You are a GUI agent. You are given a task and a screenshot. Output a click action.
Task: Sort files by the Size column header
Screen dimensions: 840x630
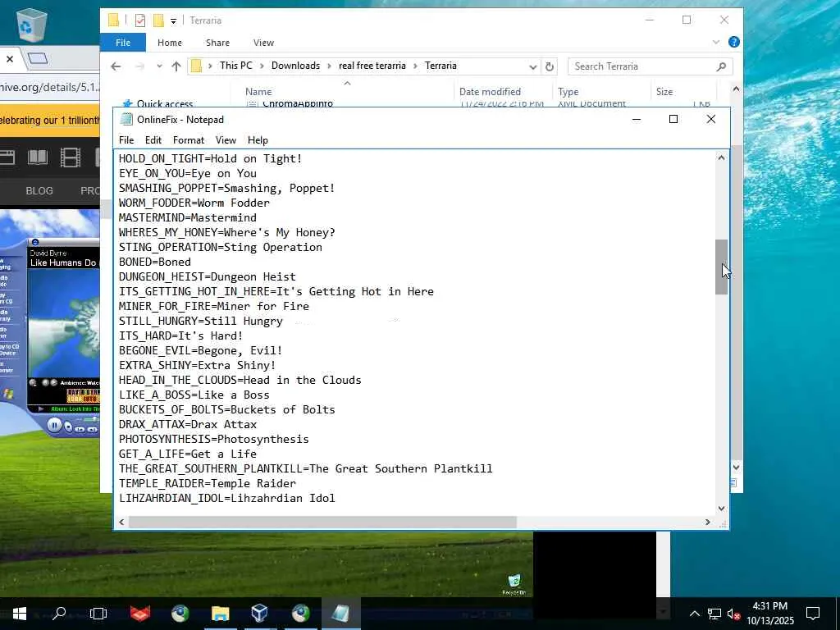[664, 92]
